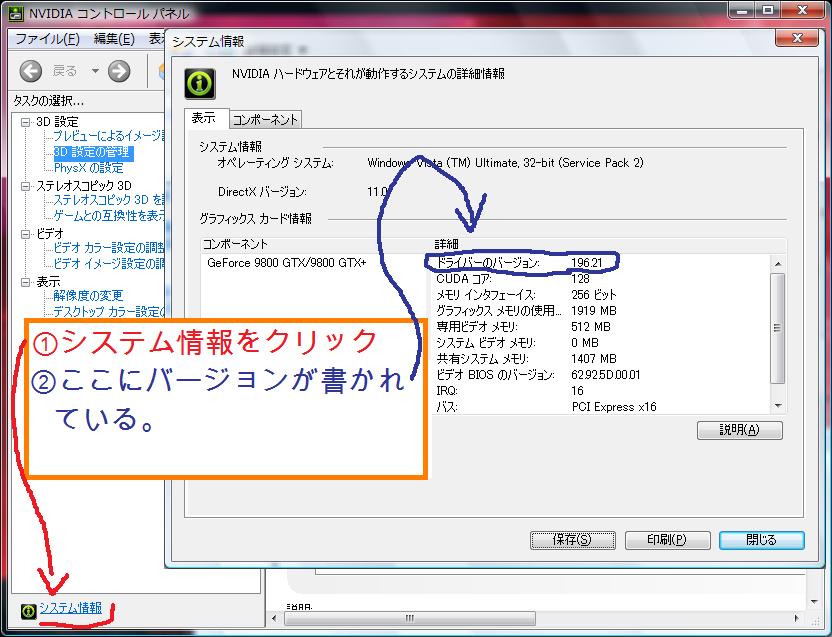This screenshot has width=832, height=637.
Task: Collapse the 3D 設定 tree node
Action: 25,122
